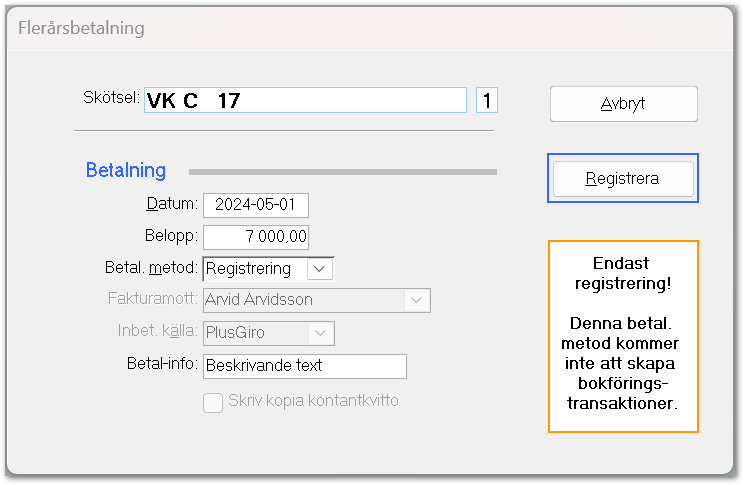Image resolution: width=744 pixels, height=485 pixels.
Task: Click the orange Endast registrering notice box
Action: (x=623, y=336)
